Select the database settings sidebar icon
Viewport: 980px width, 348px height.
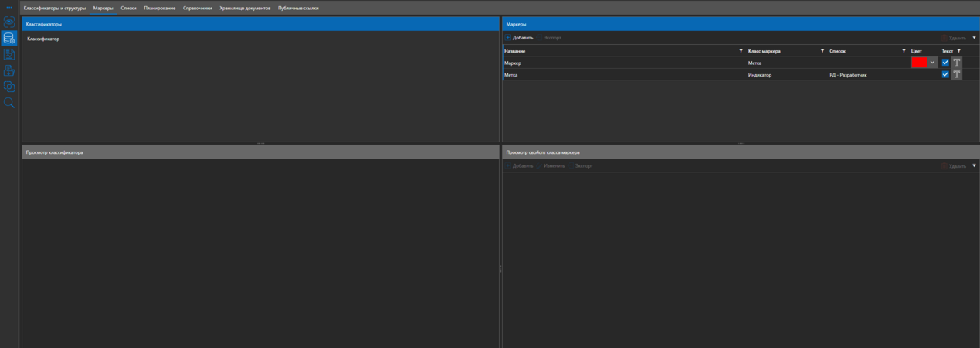(x=9, y=39)
